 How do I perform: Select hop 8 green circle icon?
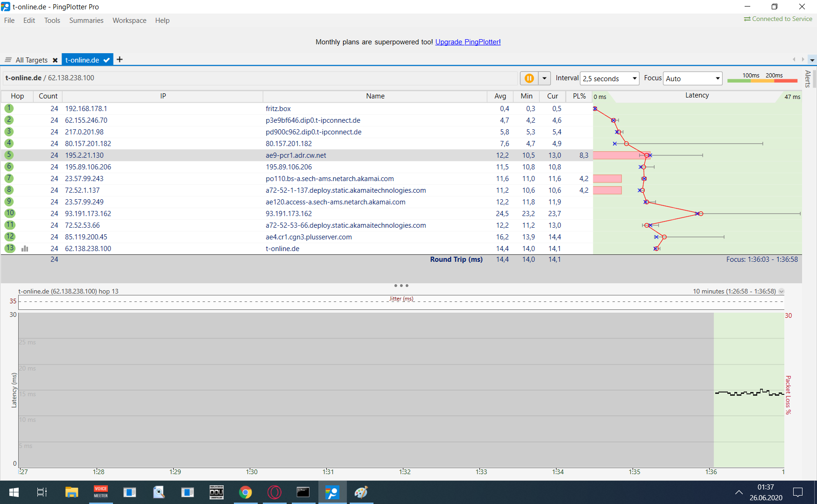click(x=9, y=190)
